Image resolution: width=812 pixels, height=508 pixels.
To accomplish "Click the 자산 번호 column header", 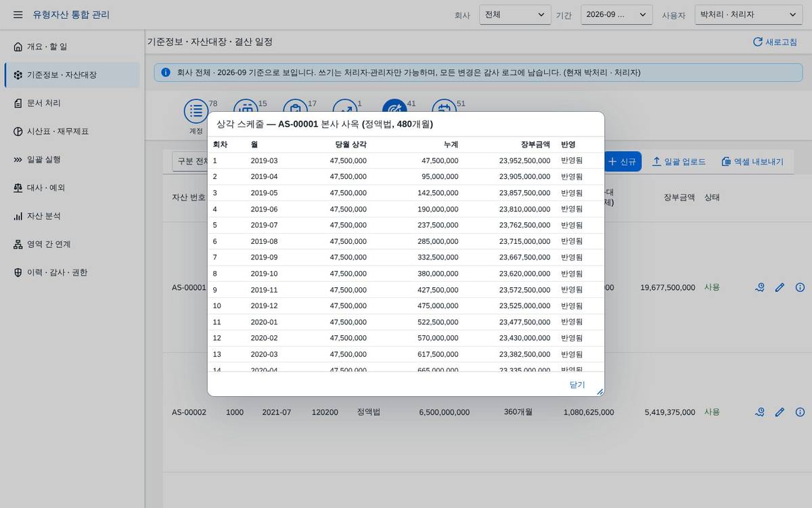I will [189, 198].
